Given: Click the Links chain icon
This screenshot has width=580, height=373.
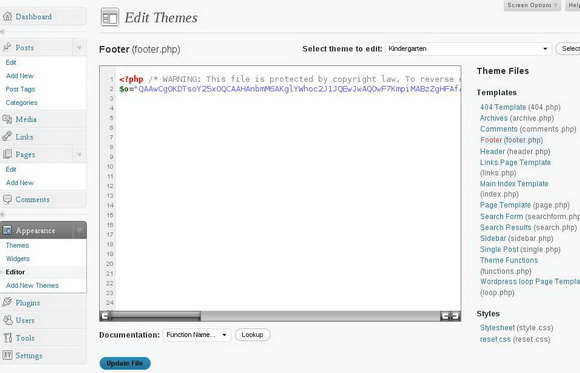Looking at the screenshot, I should tap(7, 137).
